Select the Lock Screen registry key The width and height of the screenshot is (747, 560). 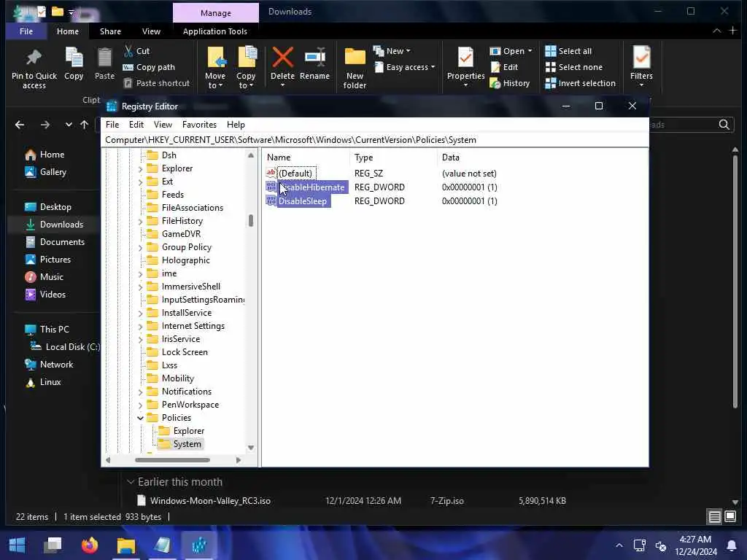coord(185,352)
